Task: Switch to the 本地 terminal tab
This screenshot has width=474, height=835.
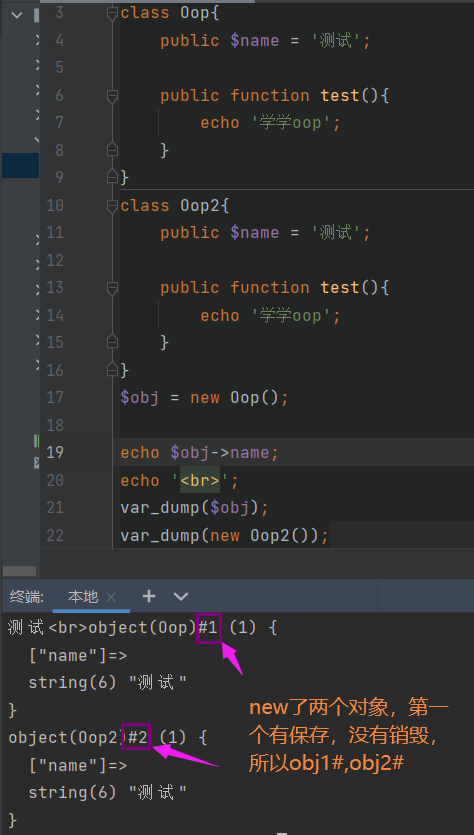Action: [83, 597]
